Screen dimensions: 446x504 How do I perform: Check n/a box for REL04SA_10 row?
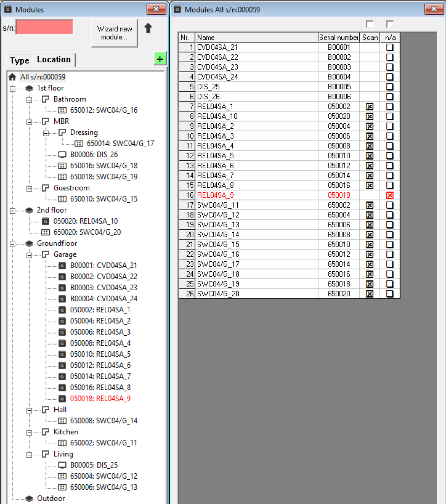click(x=390, y=116)
